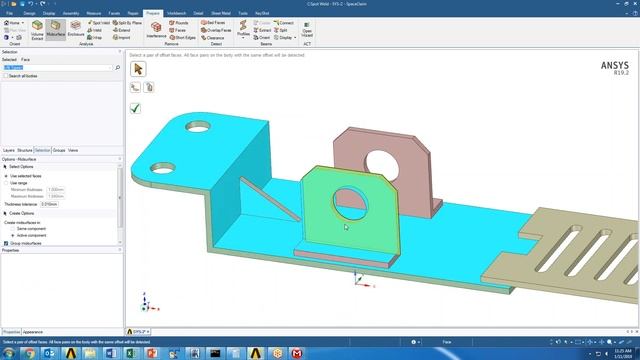Select the Use selected faces radio

click(6, 176)
